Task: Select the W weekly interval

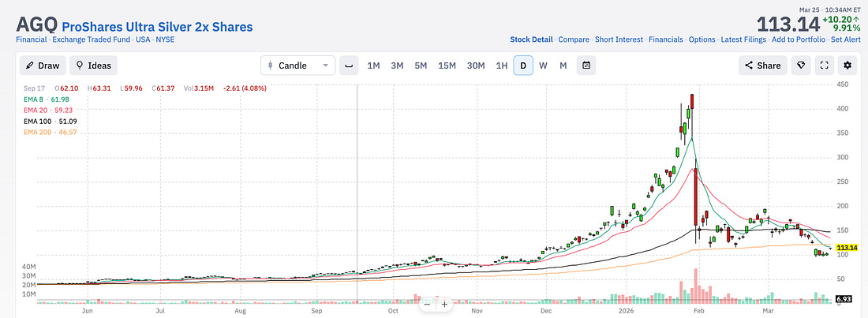Action: [543, 65]
